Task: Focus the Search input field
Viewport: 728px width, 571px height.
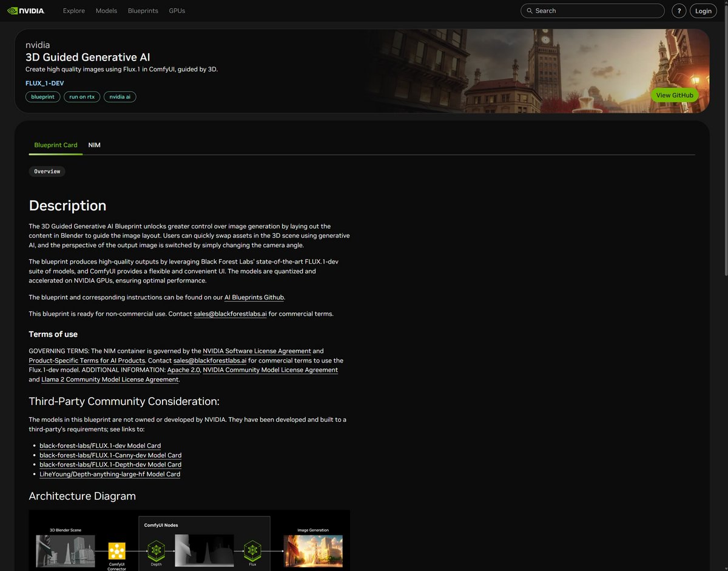Action: [x=593, y=11]
